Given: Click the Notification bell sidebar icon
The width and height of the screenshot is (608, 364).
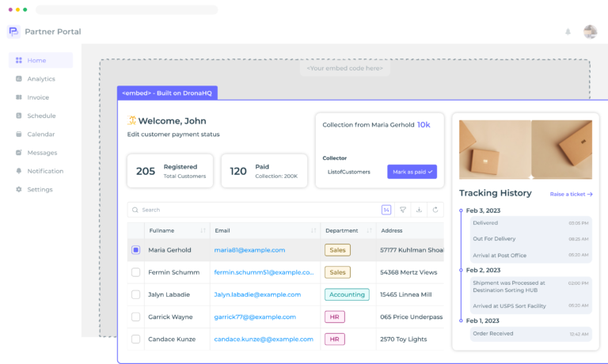Looking at the screenshot, I should [x=19, y=171].
